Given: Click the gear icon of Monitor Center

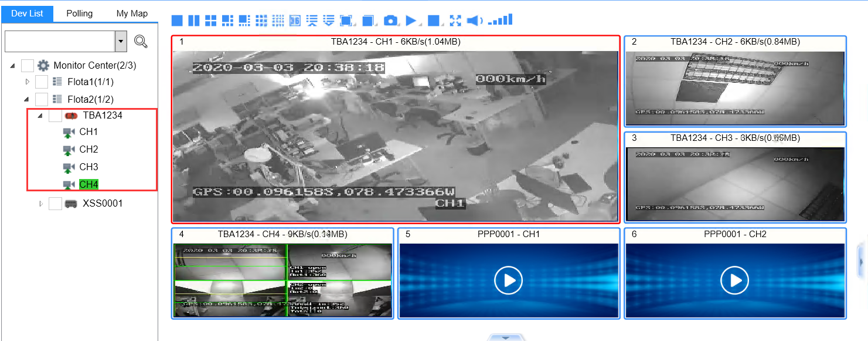Looking at the screenshot, I should click(x=43, y=65).
